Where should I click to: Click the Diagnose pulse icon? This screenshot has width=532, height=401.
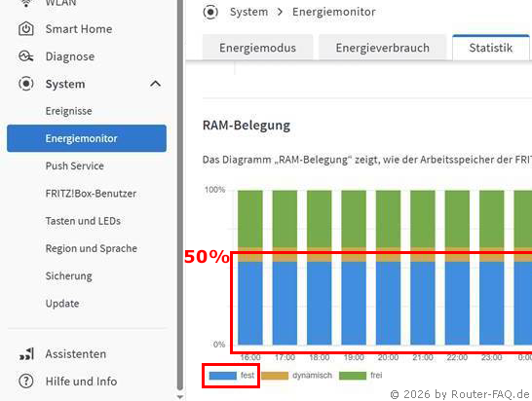pos(26,56)
